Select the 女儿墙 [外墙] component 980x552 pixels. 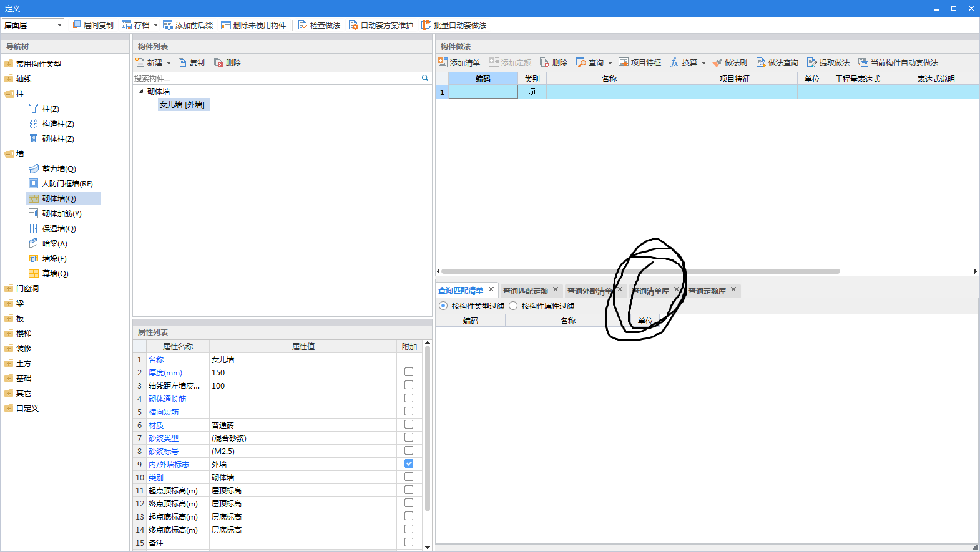pyautogui.click(x=184, y=105)
